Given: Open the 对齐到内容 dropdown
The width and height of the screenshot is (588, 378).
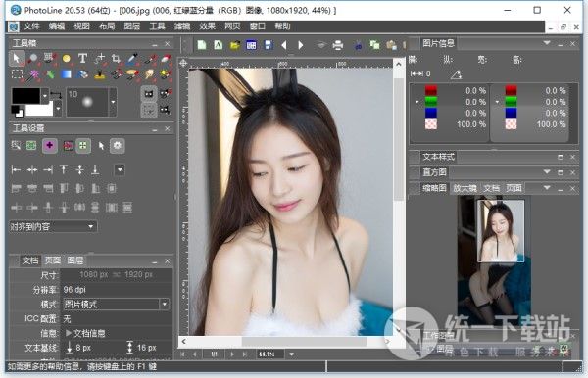Looking at the screenshot, I should pos(53,226).
